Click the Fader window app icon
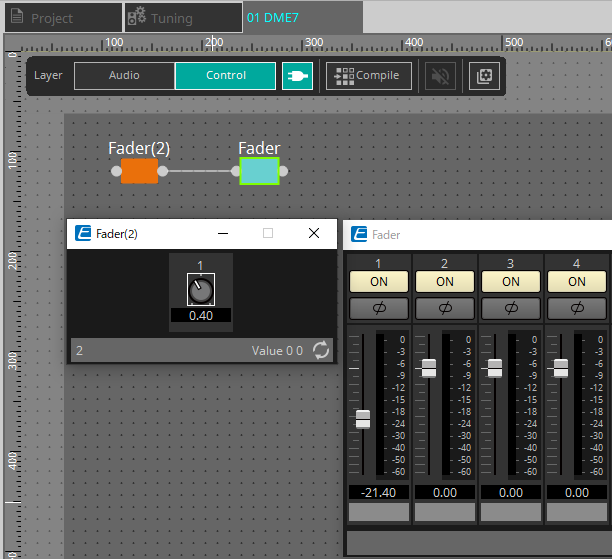 (x=359, y=234)
